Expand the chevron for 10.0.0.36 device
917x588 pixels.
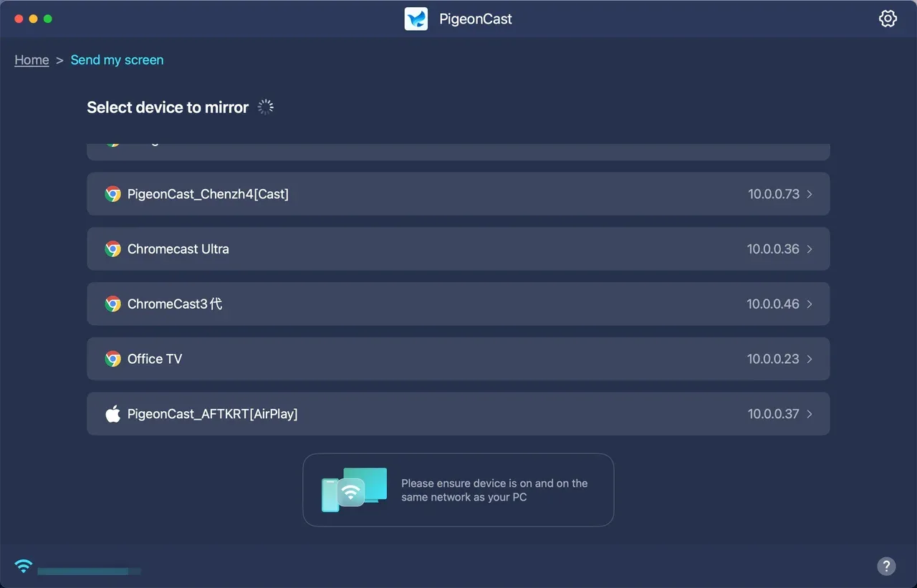[810, 249]
